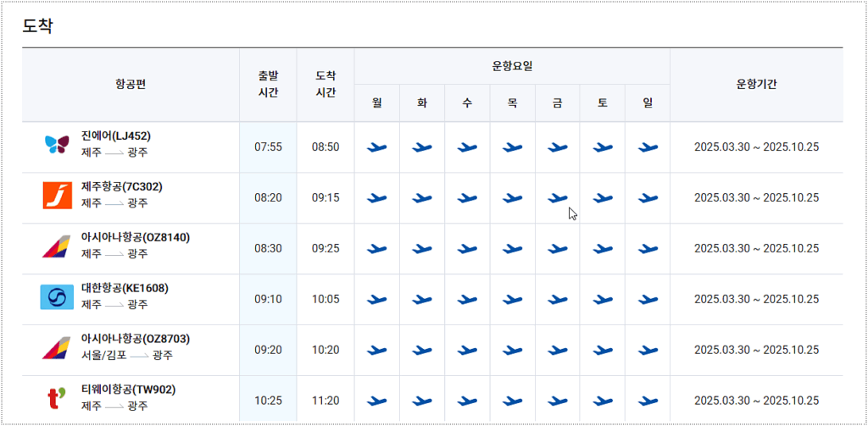Screen dimensions: 868x426
Task: Click the 제주항공(7C302) flight name
Action: click(122, 187)
